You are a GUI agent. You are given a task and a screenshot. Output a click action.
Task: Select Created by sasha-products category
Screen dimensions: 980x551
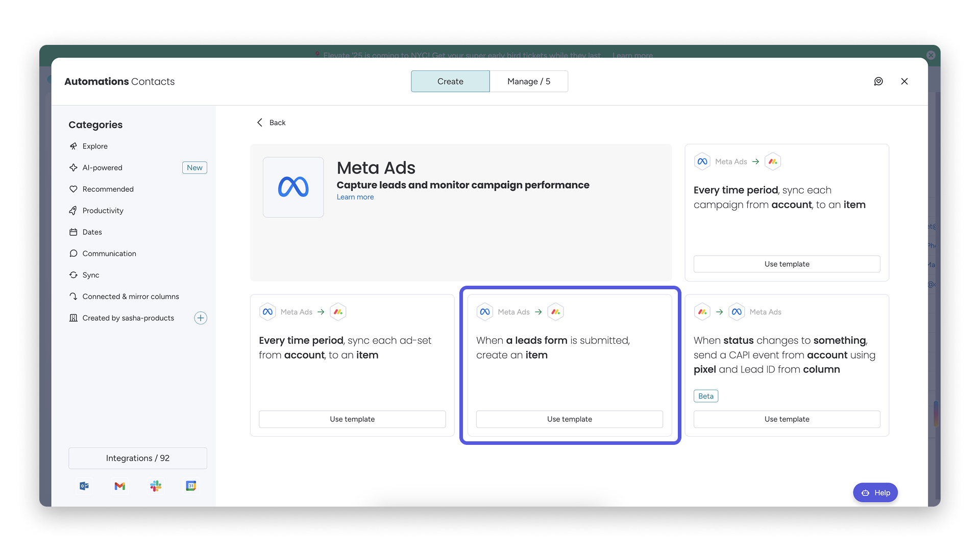(128, 318)
